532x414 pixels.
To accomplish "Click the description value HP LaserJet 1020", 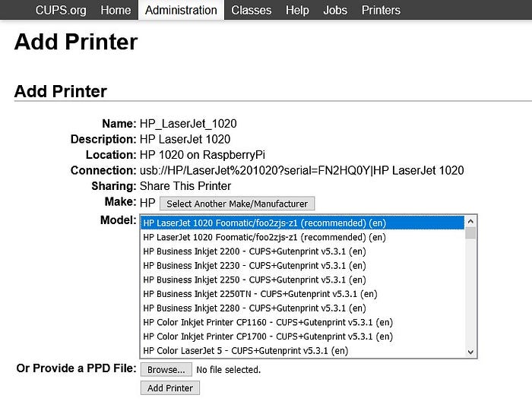I will coord(185,139).
